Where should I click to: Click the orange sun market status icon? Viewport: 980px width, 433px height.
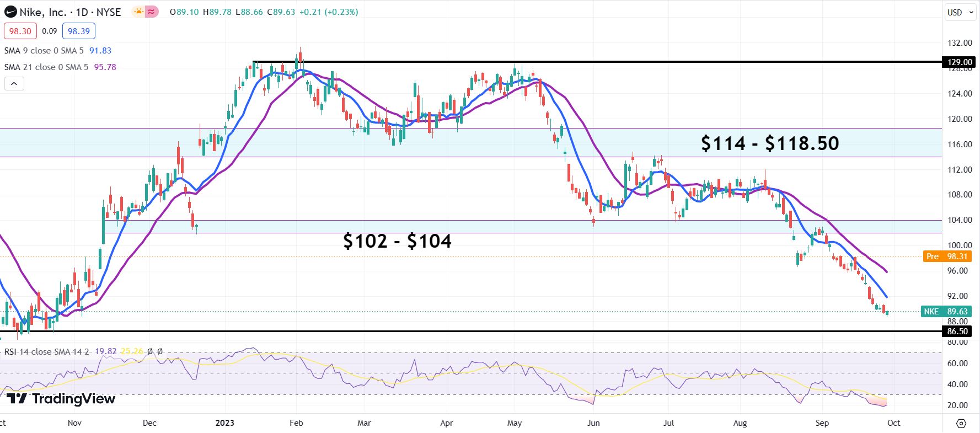click(139, 12)
